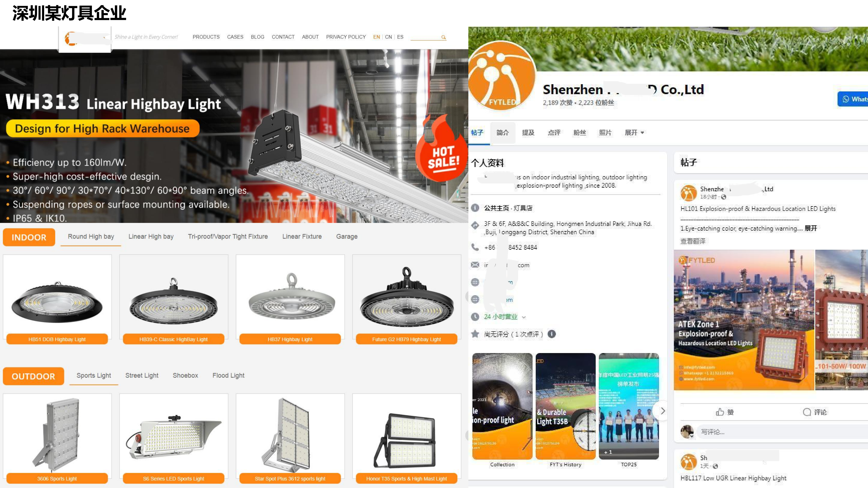Expand the 24-hour business hours dropdown
This screenshot has width=868, height=488.
(x=524, y=317)
